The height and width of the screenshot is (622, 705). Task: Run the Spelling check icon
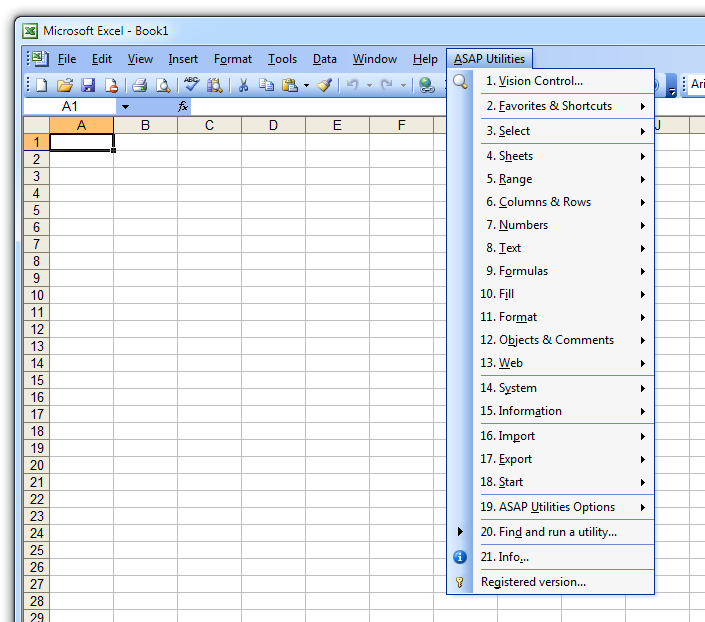click(x=191, y=86)
